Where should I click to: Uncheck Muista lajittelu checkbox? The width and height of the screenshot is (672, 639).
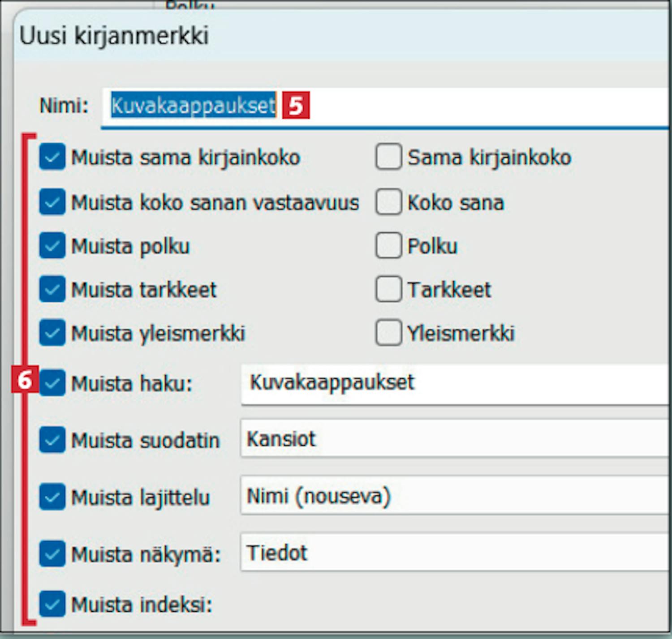click(x=52, y=497)
